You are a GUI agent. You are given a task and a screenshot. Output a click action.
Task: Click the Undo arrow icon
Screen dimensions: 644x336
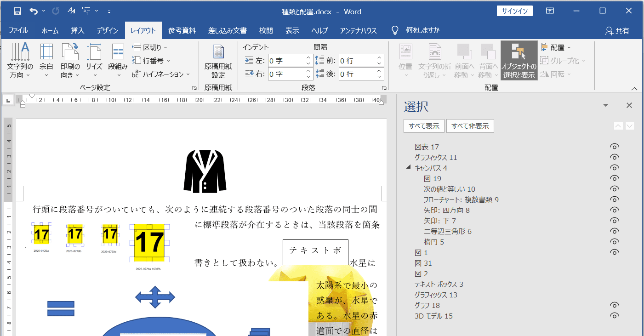[34, 11]
